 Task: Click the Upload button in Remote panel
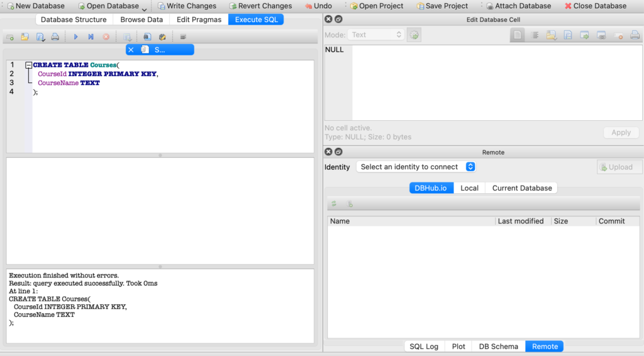point(619,167)
